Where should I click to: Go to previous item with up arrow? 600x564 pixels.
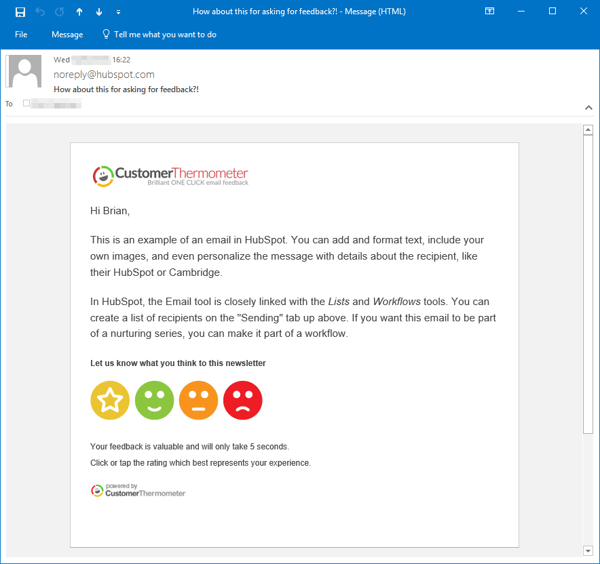[x=80, y=12]
